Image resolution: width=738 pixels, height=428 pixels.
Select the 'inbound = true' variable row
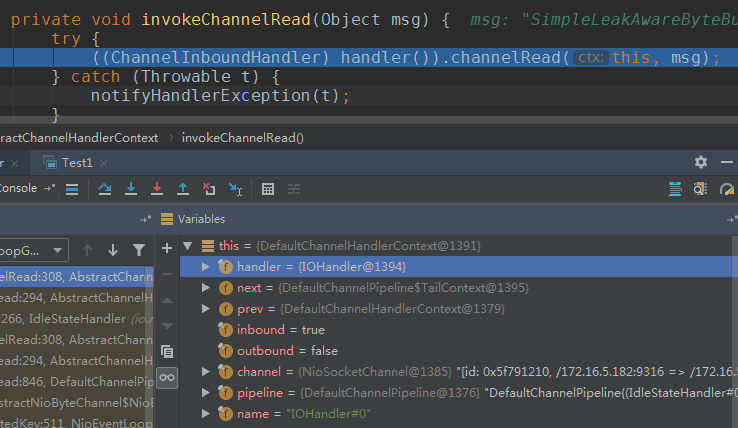click(455, 330)
